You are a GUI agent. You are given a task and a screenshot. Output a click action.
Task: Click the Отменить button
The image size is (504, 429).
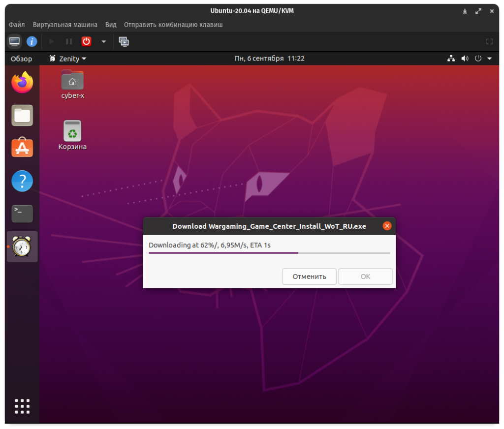click(x=309, y=276)
